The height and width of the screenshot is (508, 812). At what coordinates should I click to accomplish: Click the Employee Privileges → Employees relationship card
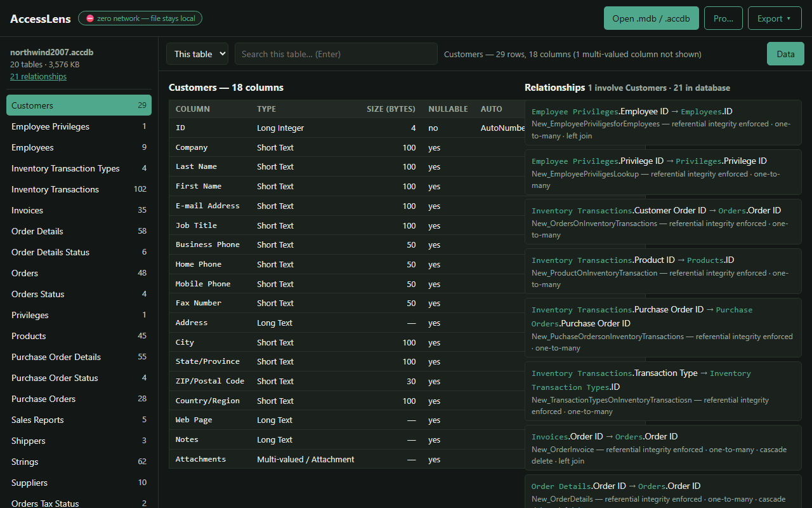[663, 123]
